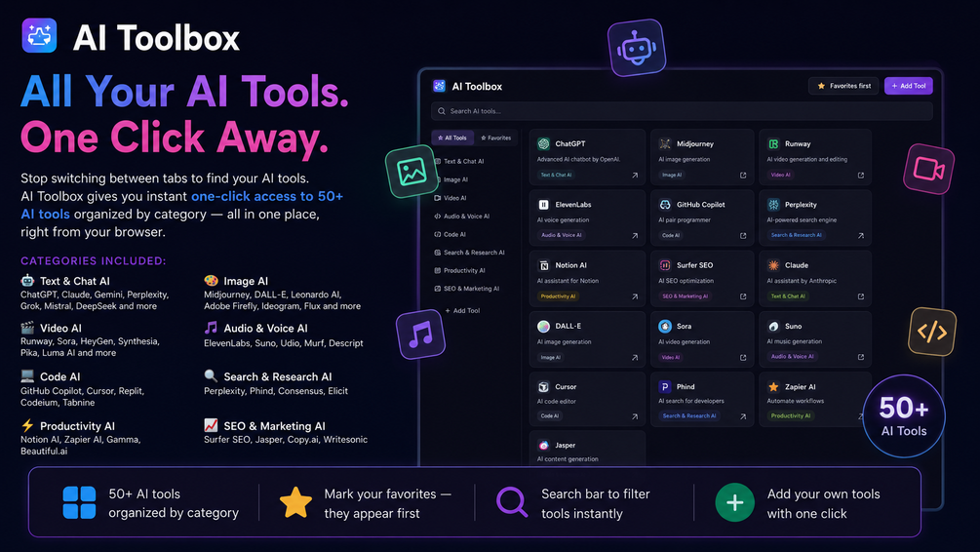
Task: Select Audio & Voice AI in sidebar
Action: [x=462, y=217]
